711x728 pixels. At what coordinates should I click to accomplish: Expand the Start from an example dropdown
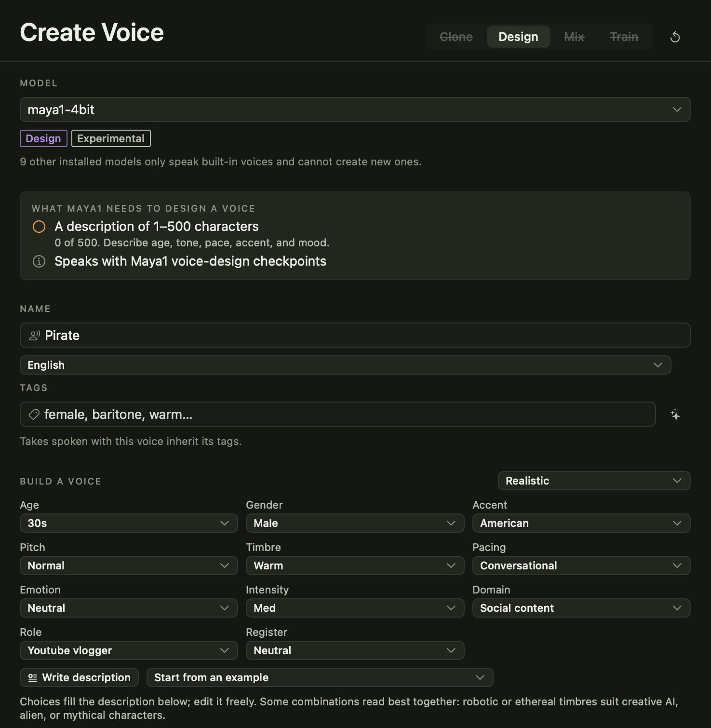click(x=320, y=677)
